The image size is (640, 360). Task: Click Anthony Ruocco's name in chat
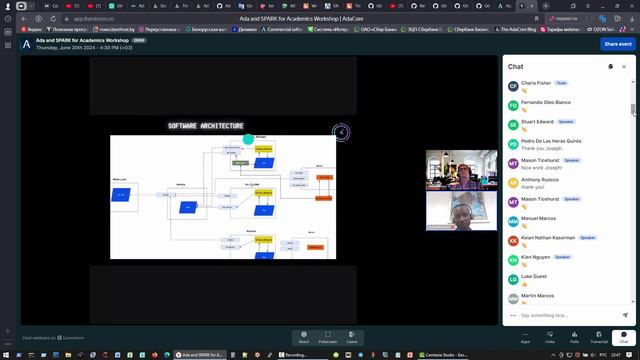tap(540, 180)
